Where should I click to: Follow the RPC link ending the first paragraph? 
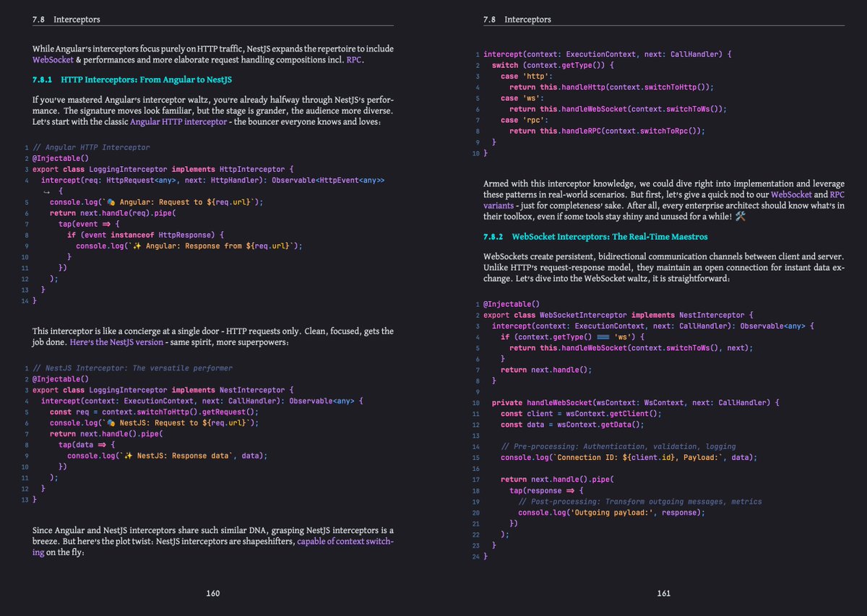(x=355, y=59)
